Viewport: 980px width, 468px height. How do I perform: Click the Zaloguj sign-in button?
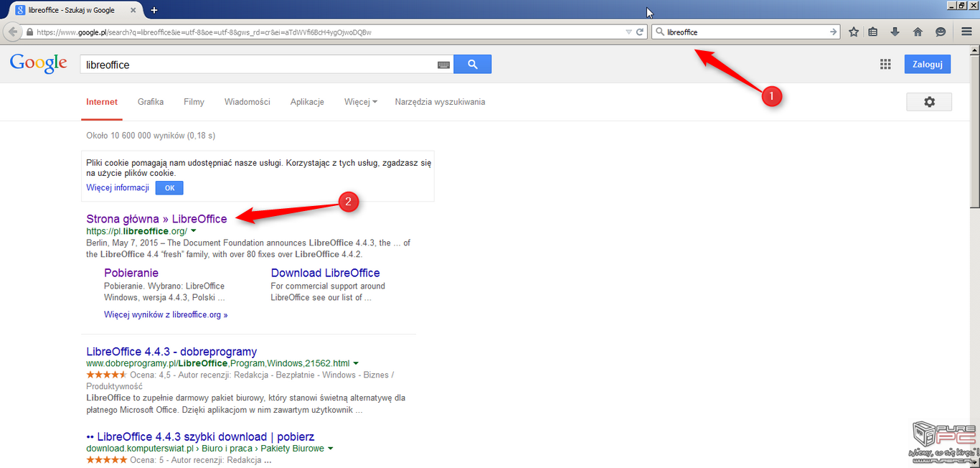pyautogui.click(x=927, y=64)
